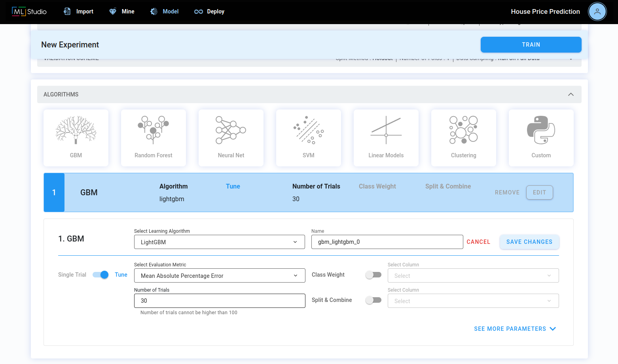Open the Select Learning Algorithm dropdown

[x=220, y=242]
